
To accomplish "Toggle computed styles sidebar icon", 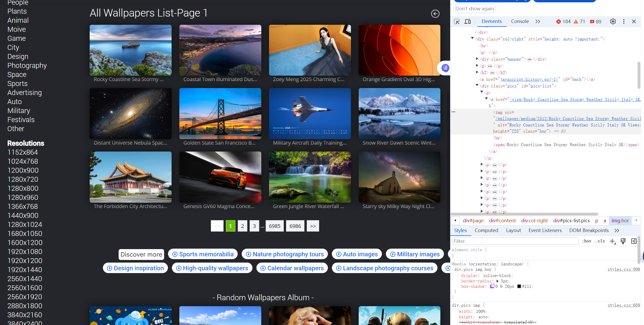I will (x=634, y=241).
